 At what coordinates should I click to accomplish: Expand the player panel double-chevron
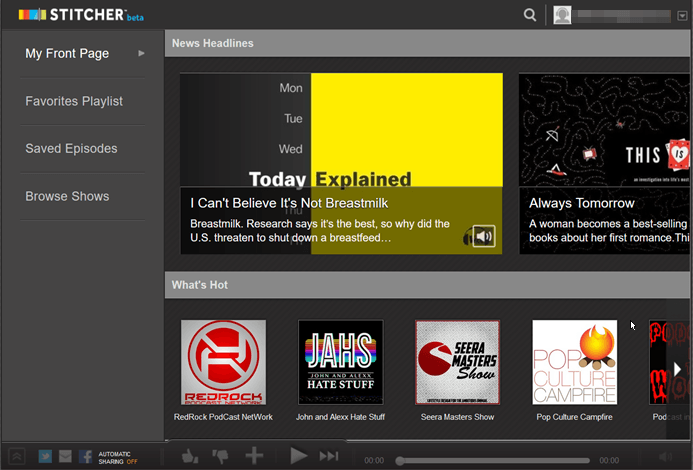17,456
